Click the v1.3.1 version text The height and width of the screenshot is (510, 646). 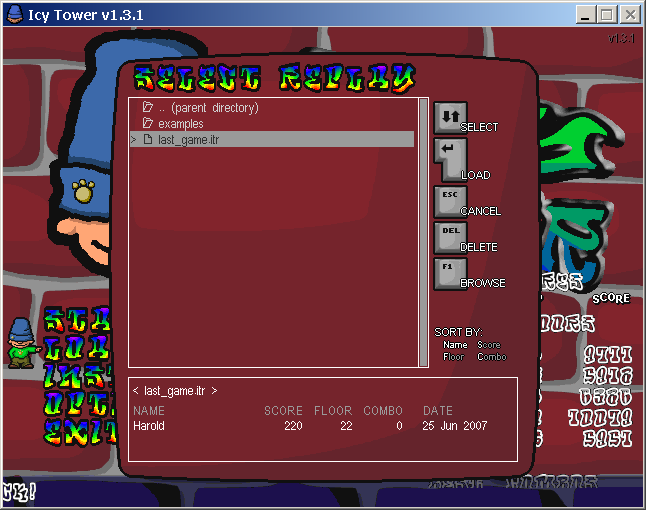point(621,39)
